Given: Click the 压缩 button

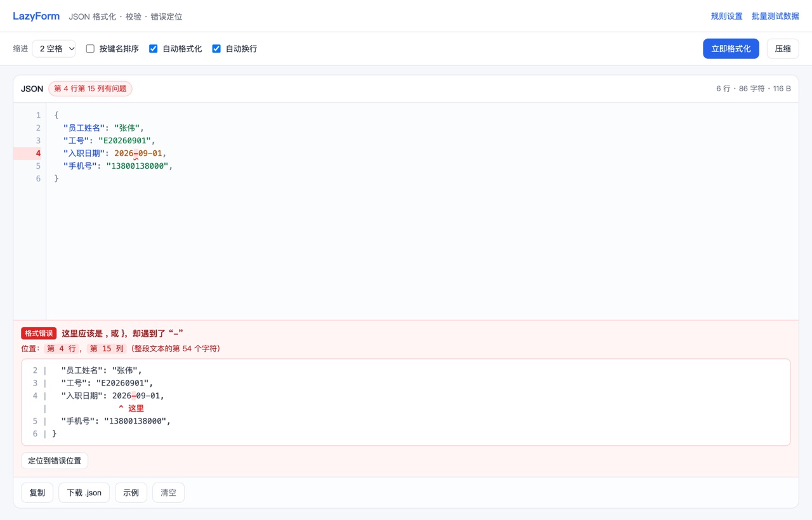Looking at the screenshot, I should [x=783, y=49].
